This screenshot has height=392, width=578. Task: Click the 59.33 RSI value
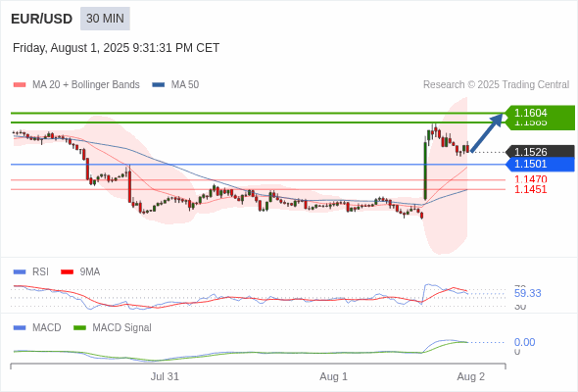[x=527, y=294]
